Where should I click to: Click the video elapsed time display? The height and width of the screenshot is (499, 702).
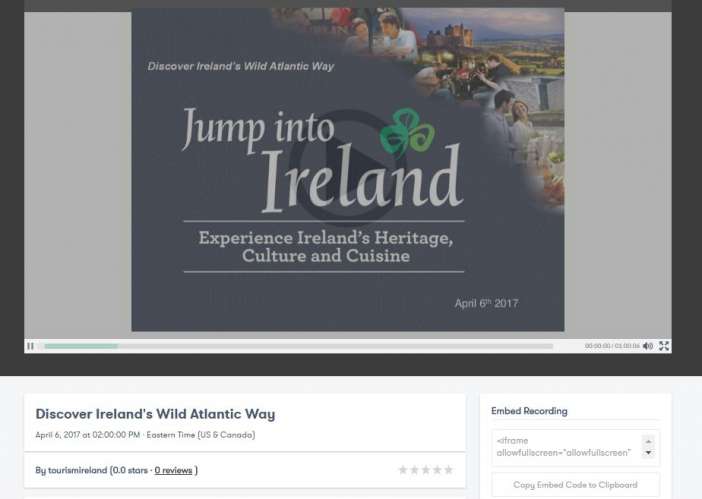click(597, 346)
